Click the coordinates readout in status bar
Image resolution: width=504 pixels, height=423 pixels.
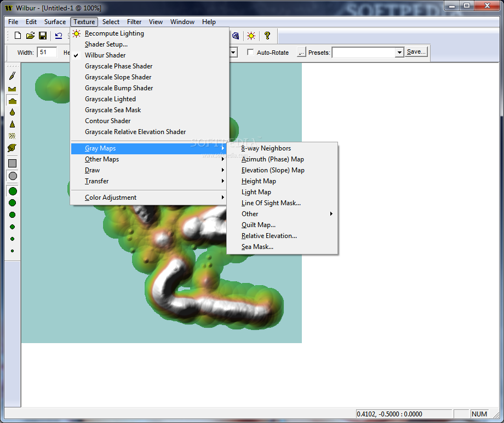pyautogui.click(x=404, y=414)
